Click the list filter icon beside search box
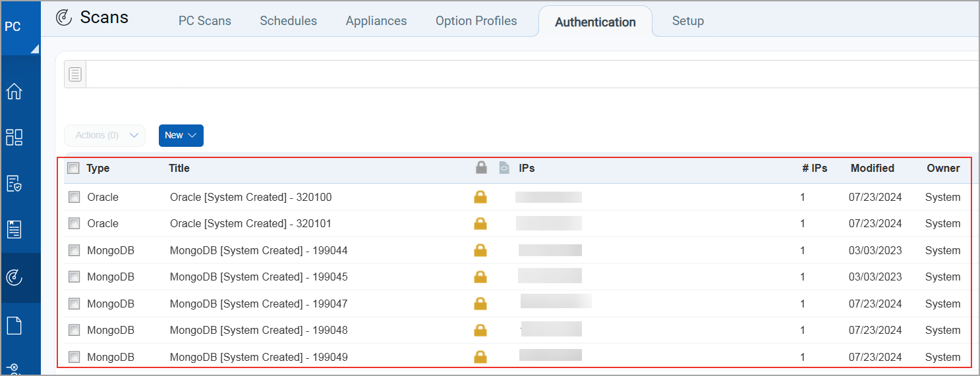The width and height of the screenshot is (980, 376). pos(75,74)
